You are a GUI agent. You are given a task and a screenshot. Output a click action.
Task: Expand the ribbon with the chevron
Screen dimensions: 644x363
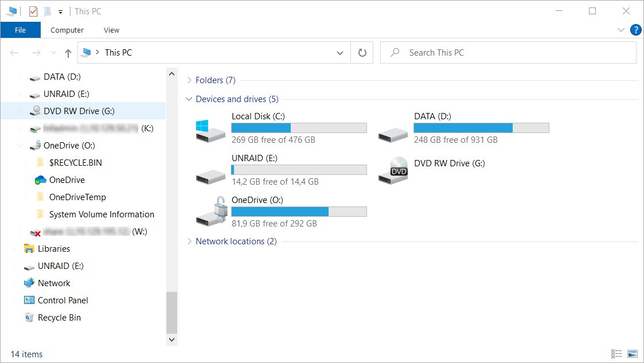621,30
